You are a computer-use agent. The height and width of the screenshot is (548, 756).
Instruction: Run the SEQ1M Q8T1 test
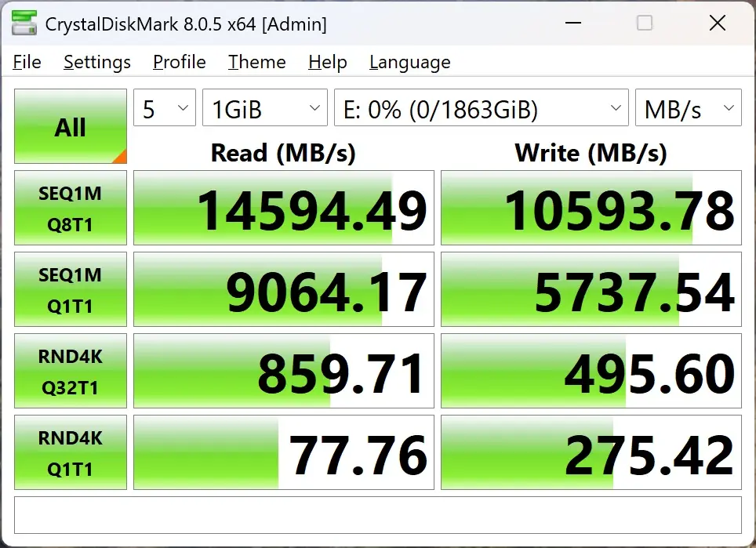coord(71,208)
